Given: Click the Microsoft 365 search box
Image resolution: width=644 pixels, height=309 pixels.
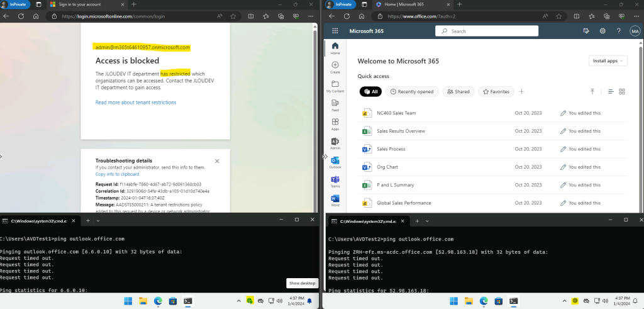Looking at the screenshot, I should [x=487, y=31].
